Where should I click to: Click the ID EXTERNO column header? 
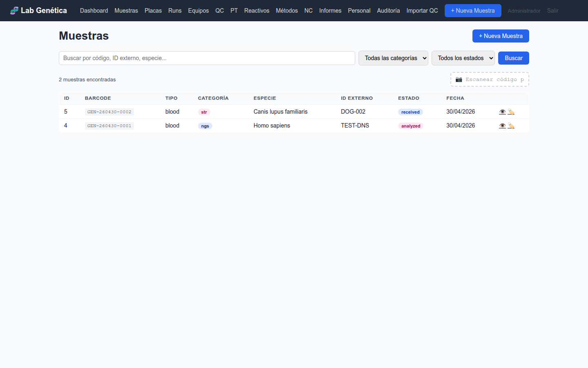[x=357, y=98]
